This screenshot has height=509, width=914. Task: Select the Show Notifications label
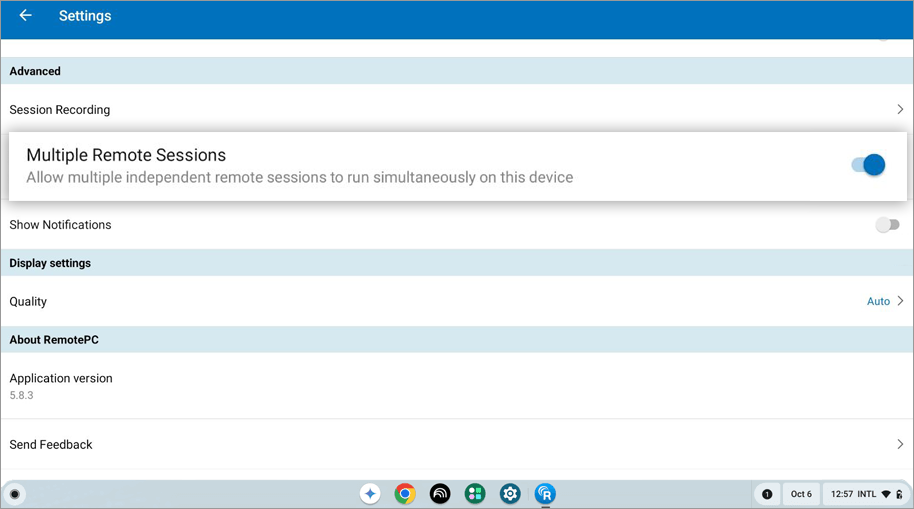[x=60, y=224]
